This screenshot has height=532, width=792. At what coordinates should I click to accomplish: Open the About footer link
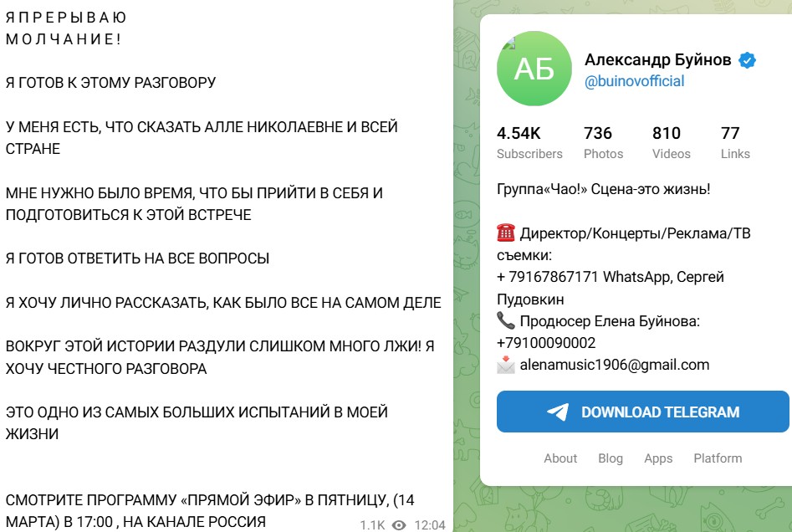coord(560,458)
